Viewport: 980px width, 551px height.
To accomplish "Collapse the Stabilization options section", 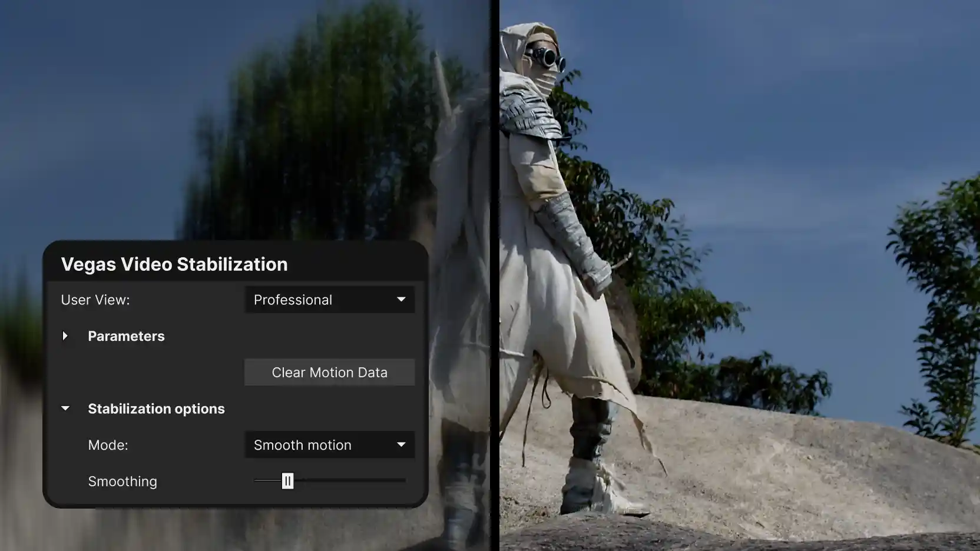I will click(65, 409).
